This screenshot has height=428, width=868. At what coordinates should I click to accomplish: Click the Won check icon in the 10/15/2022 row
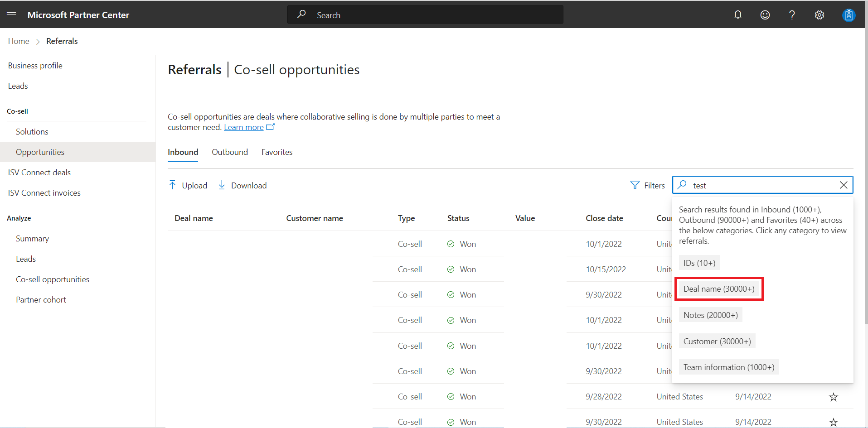[451, 269]
